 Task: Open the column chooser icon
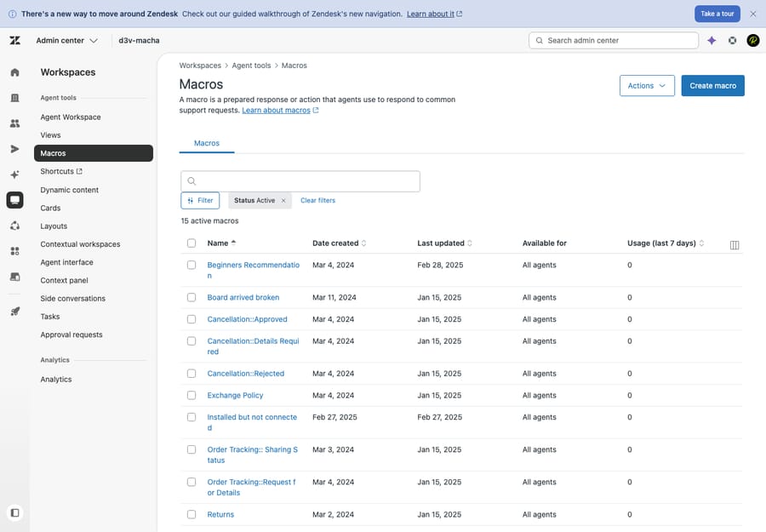[735, 245]
